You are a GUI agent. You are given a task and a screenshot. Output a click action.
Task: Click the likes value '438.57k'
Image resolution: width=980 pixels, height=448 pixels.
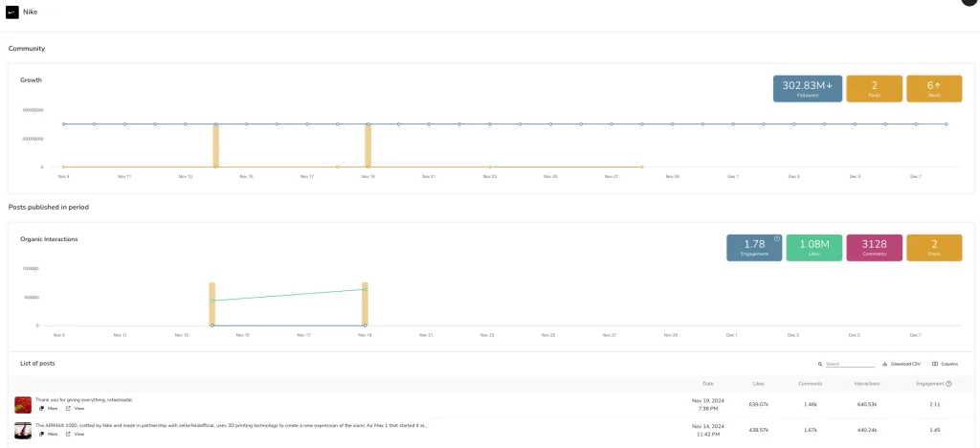(758, 430)
